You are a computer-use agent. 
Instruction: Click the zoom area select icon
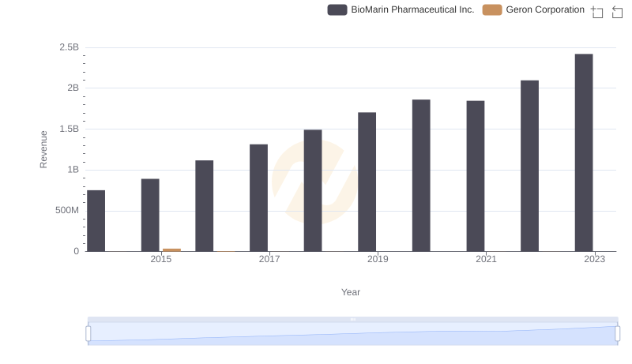[x=597, y=12]
